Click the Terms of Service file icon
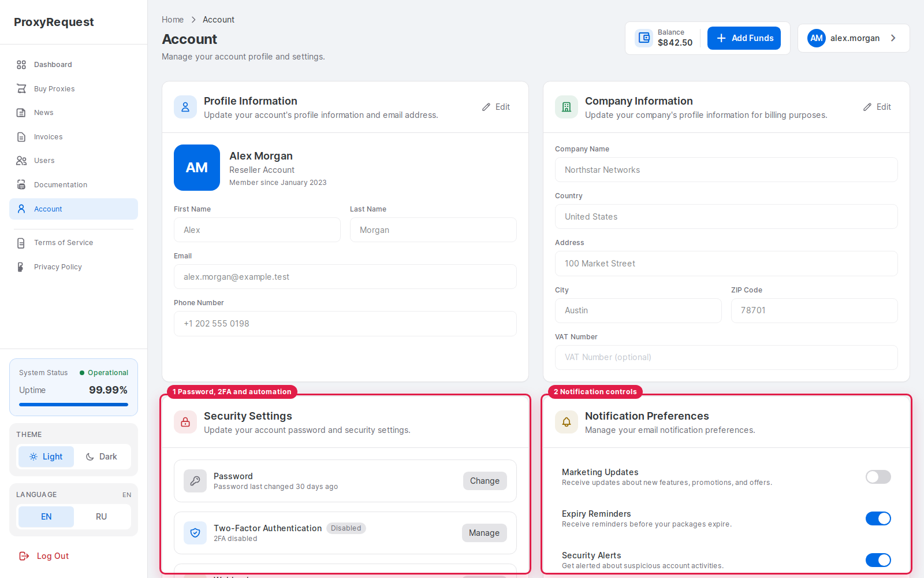This screenshot has height=578, width=924. click(21, 243)
